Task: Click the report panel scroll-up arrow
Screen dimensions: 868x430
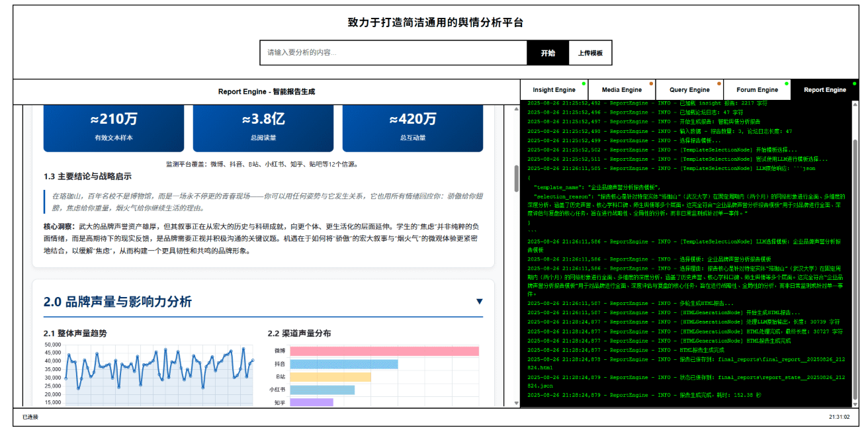Action: pos(517,108)
